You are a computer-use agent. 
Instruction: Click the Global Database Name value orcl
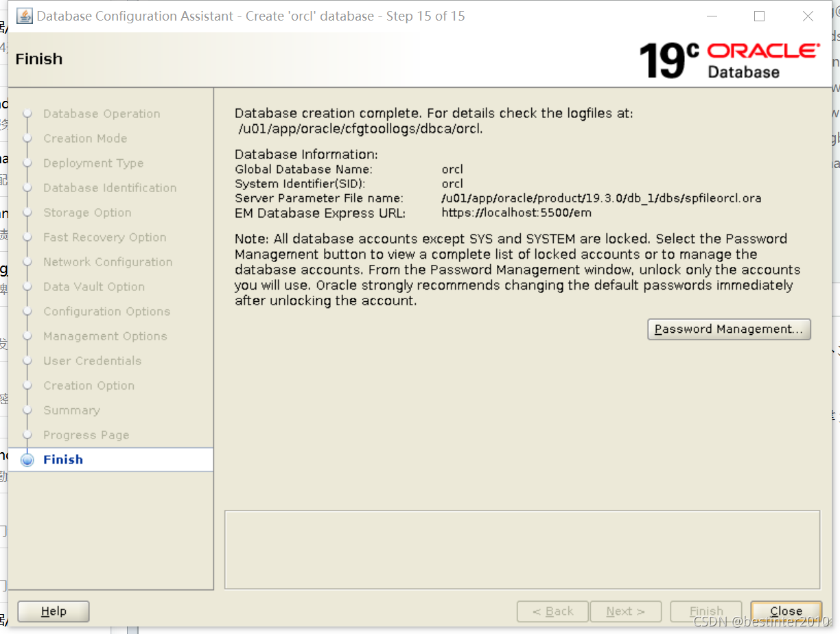tap(452, 169)
